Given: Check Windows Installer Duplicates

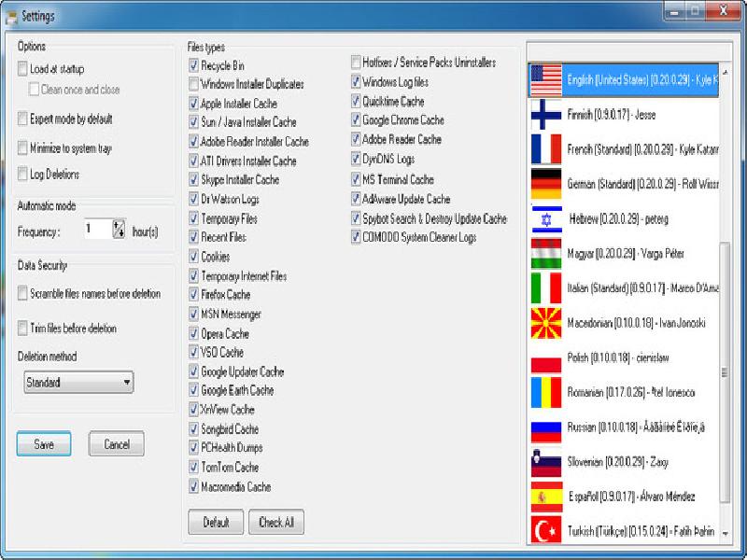Looking at the screenshot, I should [x=193, y=84].
